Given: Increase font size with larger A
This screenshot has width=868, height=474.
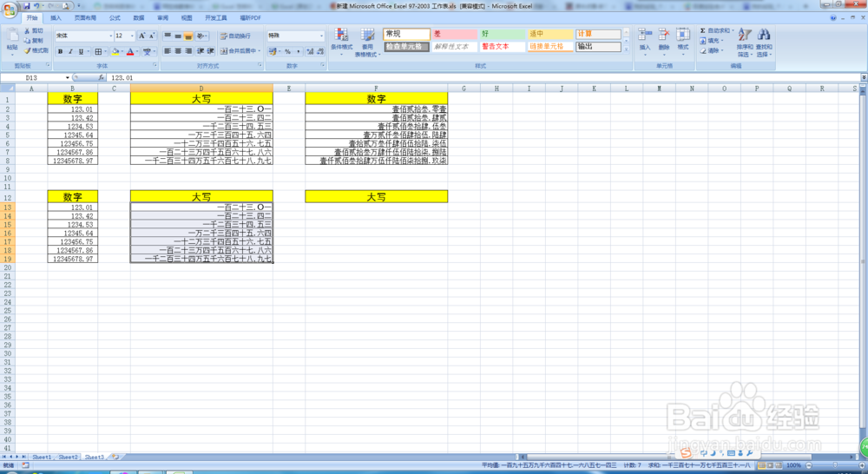Looking at the screenshot, I should [141, 36].
